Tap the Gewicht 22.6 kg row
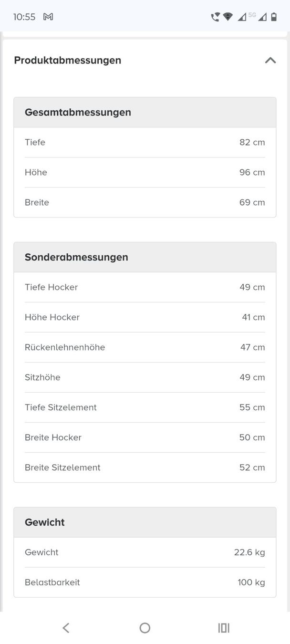 pyautogui.click(x=145, y=552)
